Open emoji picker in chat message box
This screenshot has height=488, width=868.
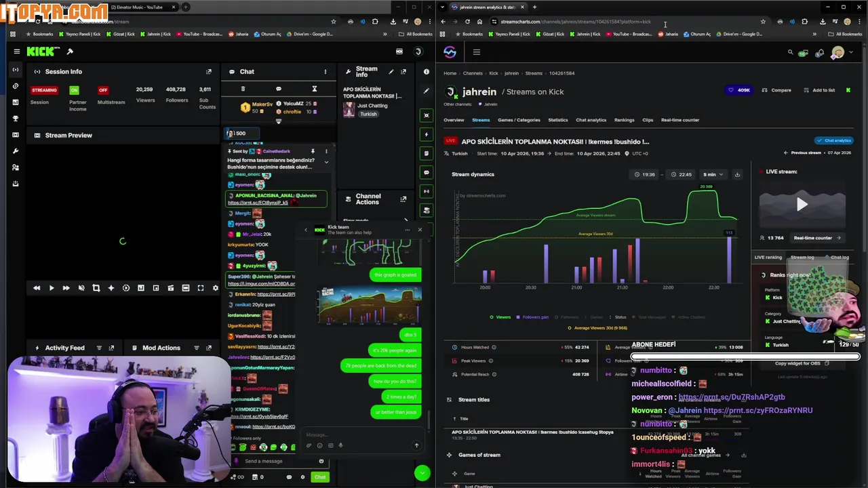321,461
